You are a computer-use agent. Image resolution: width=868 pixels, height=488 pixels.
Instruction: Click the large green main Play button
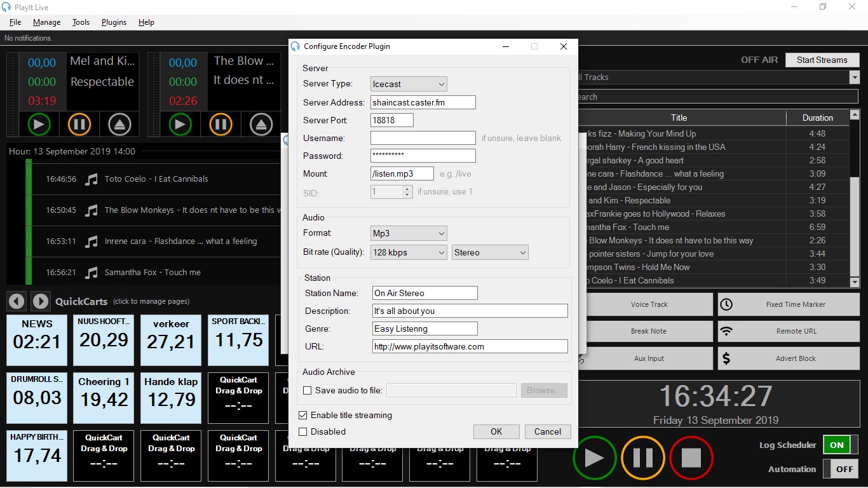coord(594,457)
